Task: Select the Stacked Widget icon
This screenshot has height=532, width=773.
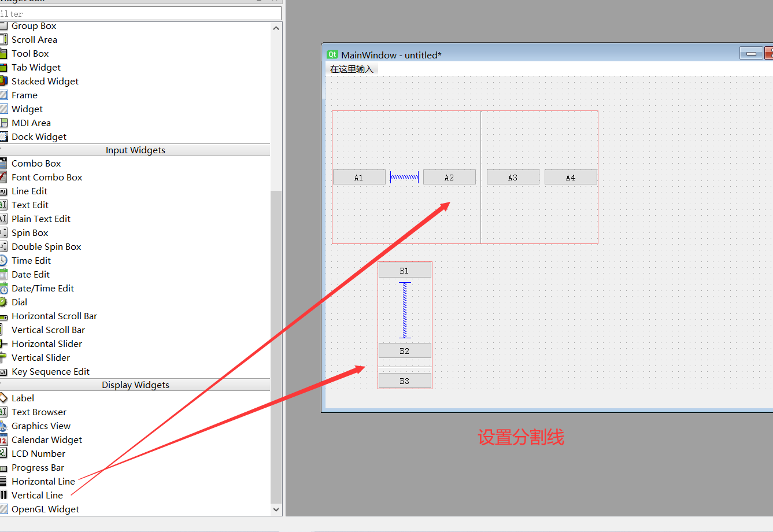Action: coord(3,81)
